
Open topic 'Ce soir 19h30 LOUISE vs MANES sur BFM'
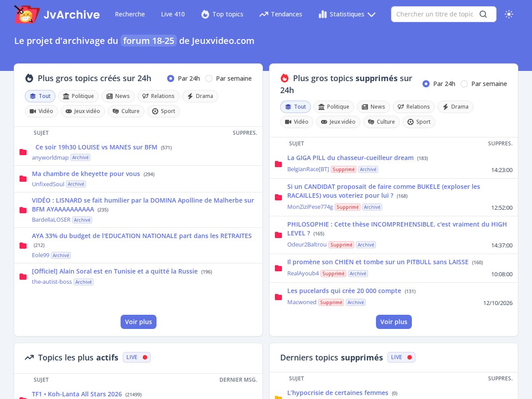[x=96, y=147]
